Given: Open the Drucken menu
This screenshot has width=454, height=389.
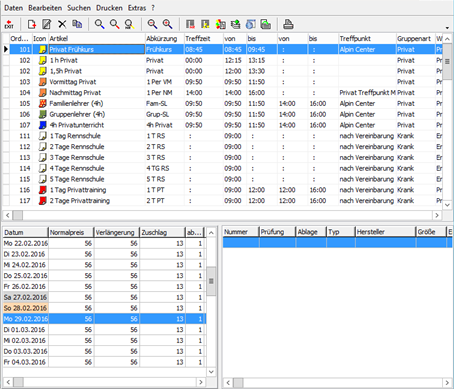Looking at the screenshot, I should point(109,8).
